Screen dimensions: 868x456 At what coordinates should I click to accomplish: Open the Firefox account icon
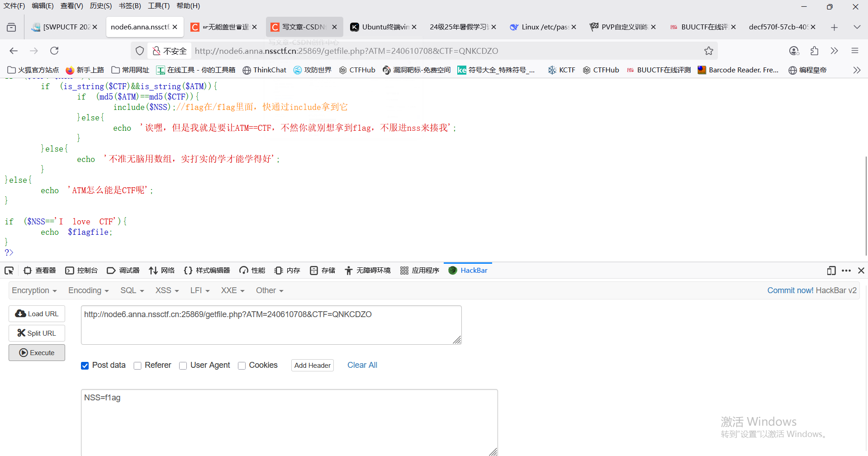[794, 51]
